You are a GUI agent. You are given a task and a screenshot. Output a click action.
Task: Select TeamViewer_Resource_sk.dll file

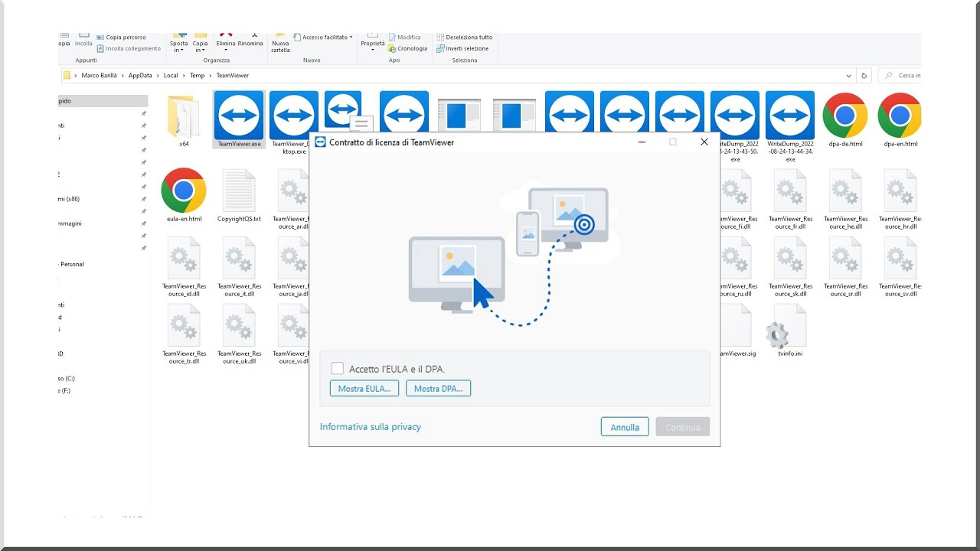(x=791, y=266)
